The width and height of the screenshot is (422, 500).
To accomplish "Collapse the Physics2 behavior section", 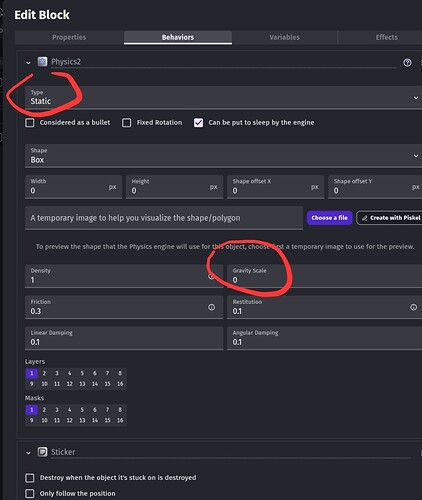I will pos(28,62).
